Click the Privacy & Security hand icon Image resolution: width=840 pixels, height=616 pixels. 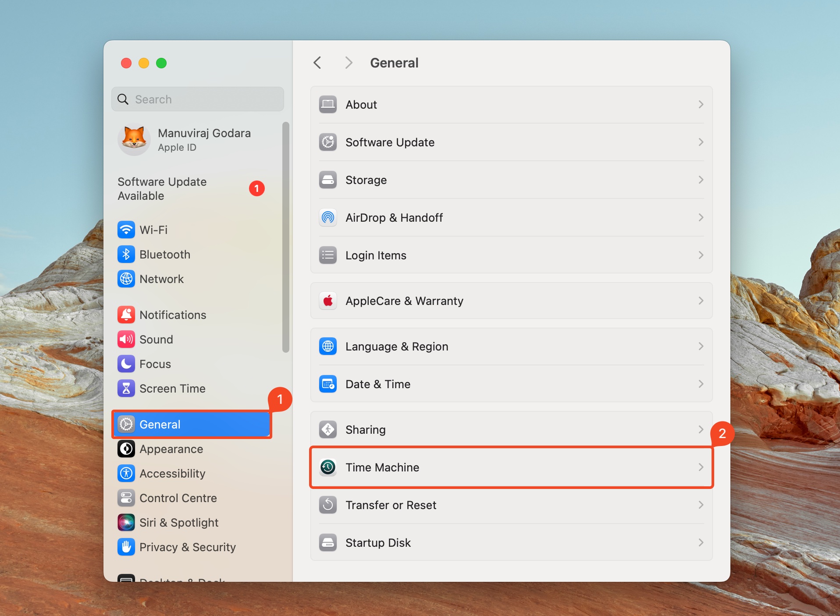126,547
